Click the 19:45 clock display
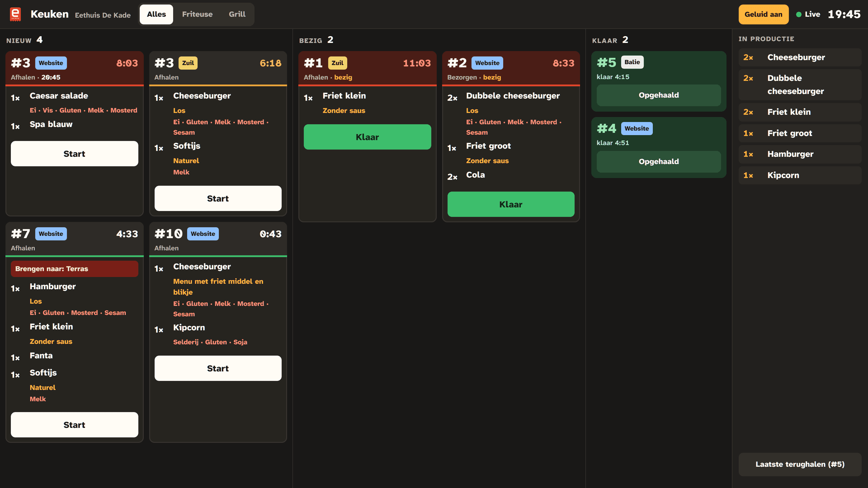This screenshot has height=488, width=868. (844, 14)
